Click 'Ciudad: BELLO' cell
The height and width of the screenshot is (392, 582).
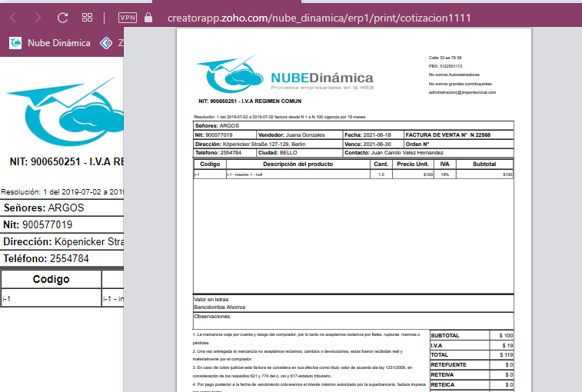point(299,152)
